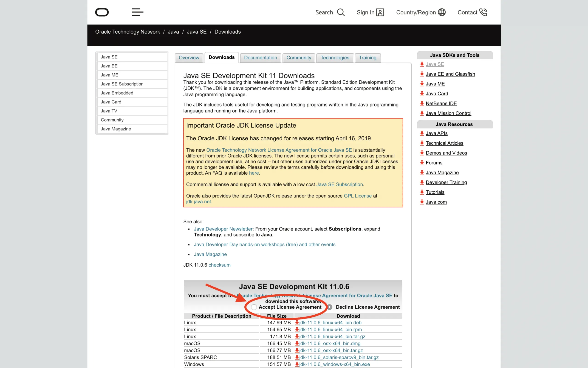Select the Downloads tab
This screenshot has height=368, width=588.
coord(222,57)
